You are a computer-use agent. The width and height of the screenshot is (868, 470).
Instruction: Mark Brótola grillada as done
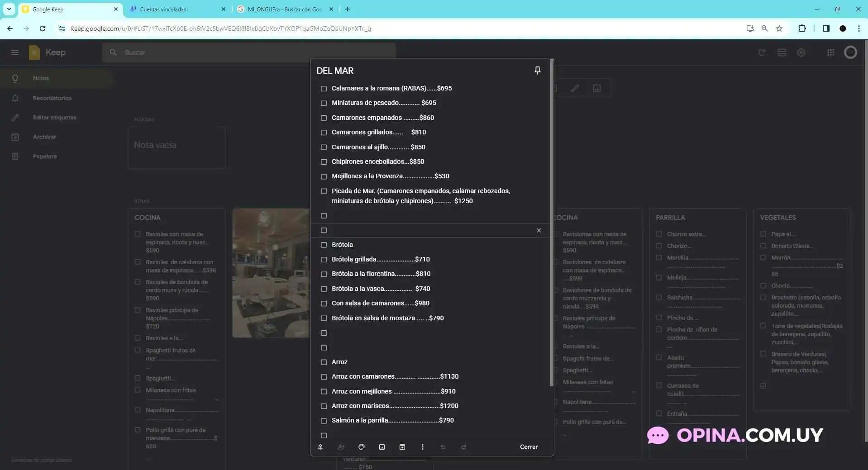(x=324, y=260)
